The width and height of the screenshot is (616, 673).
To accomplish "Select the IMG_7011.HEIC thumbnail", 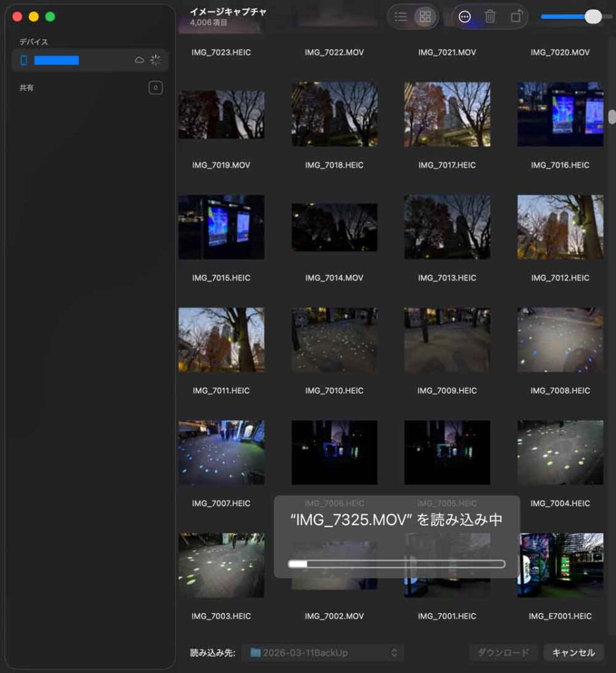I will click(221, 340).
